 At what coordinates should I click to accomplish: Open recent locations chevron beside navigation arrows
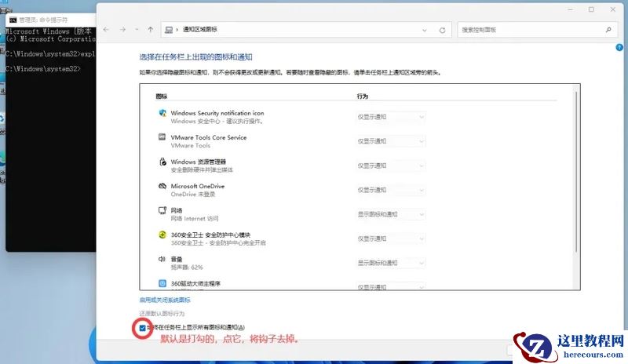[137, 30]
